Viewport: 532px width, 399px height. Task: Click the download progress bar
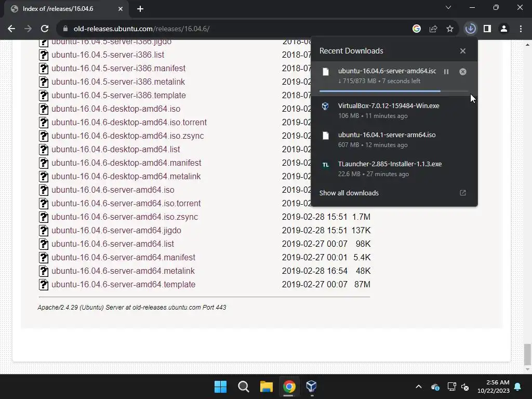tap(394, 91)
